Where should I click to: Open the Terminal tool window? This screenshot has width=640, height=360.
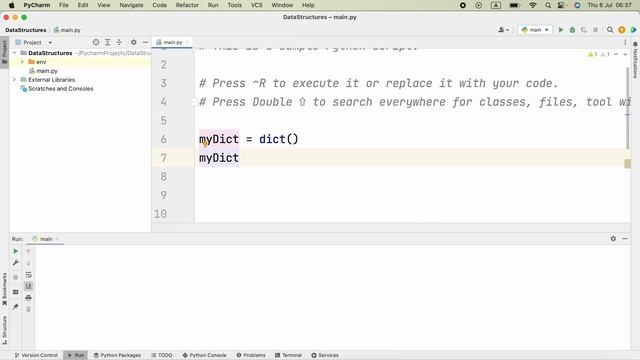pos(288,355)
